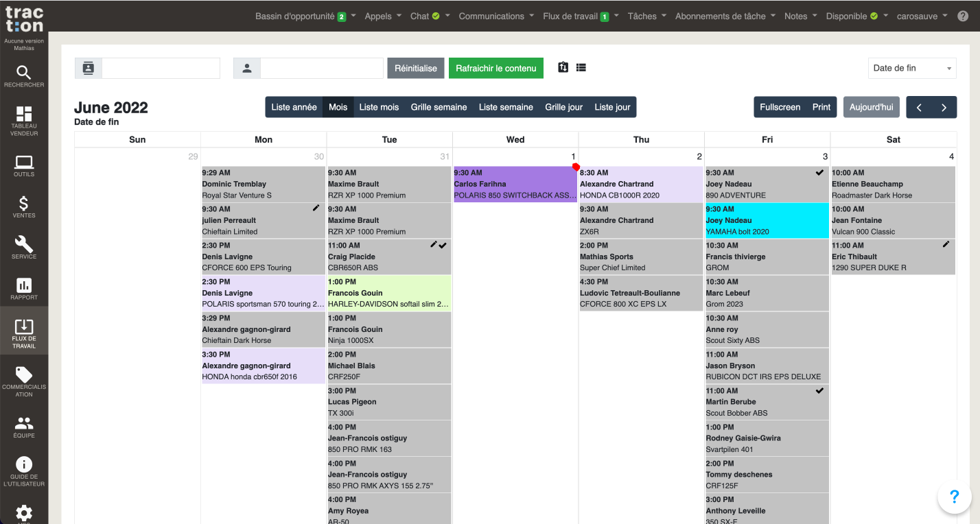This screenshot has height=524, width=980.
Task: Click checkmark on Martin Berube event
Action: point(819,390)
